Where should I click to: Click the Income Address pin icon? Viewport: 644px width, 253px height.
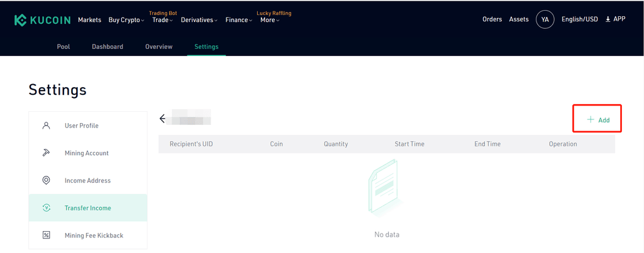pos(47,180)
